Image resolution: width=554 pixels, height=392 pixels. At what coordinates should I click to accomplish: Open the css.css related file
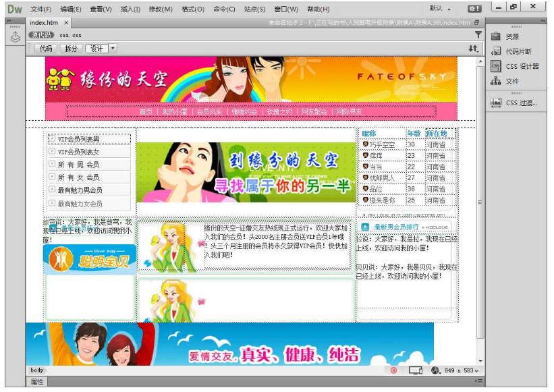70,34
